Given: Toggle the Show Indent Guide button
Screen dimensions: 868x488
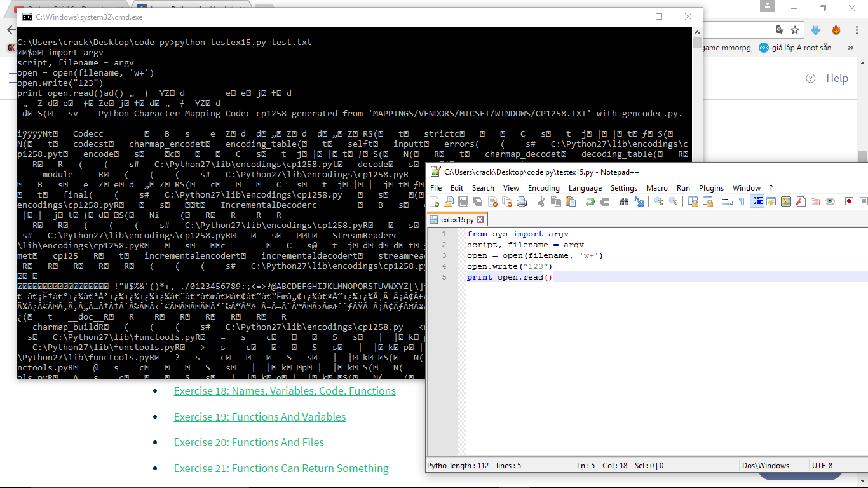Looking at the screenshot, I should point(757,201).
